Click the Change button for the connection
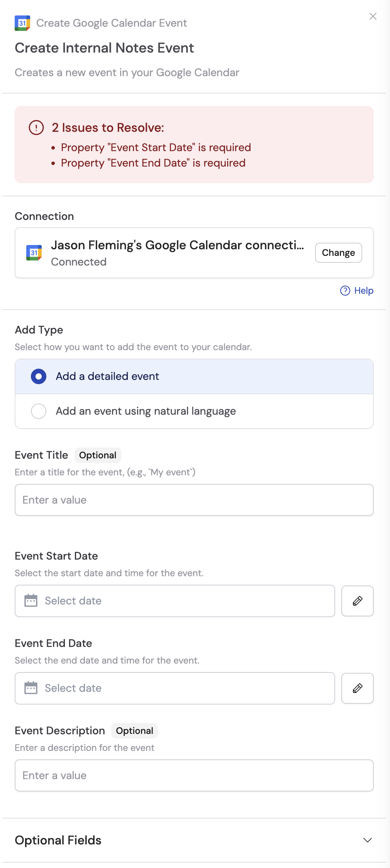The width and height of the screenshot is (390, 868). (x=338, y=252)
